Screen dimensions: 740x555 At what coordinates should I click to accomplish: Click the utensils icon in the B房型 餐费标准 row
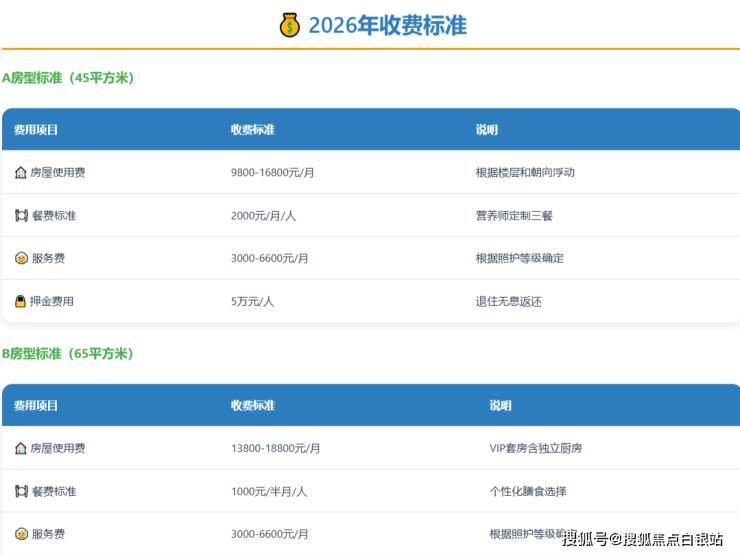pos(21,491)
